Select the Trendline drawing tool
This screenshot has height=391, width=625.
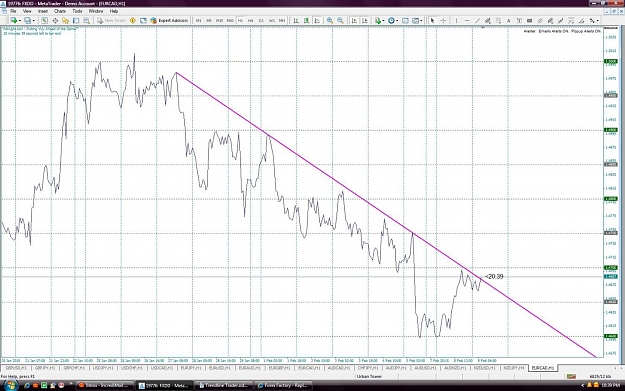click(x=477, y=20)
